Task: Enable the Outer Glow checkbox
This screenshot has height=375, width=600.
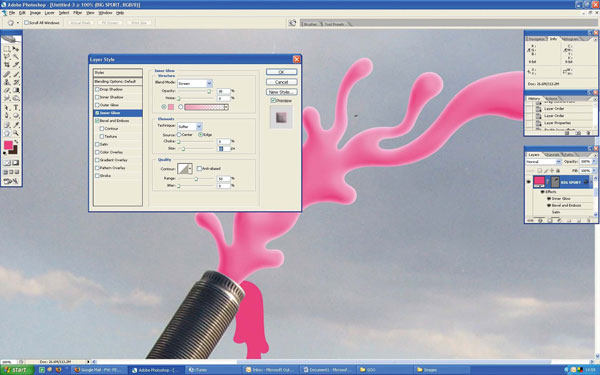Action: 97,105
